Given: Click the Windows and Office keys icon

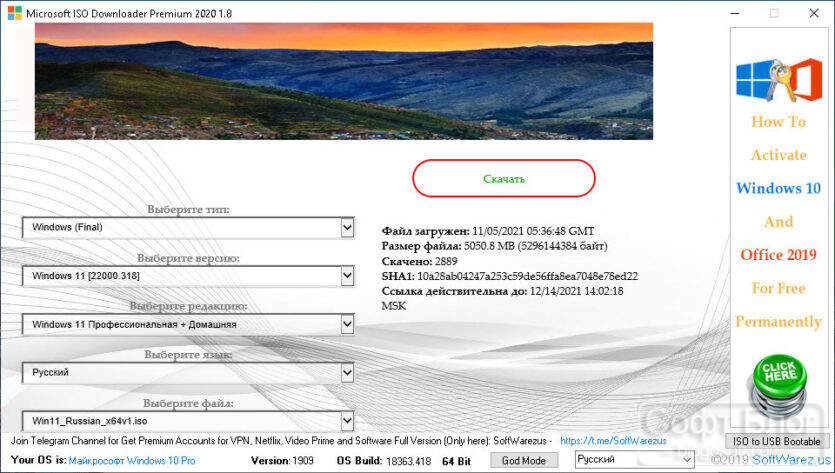Looking at the screenshot, I should (779, 80).
